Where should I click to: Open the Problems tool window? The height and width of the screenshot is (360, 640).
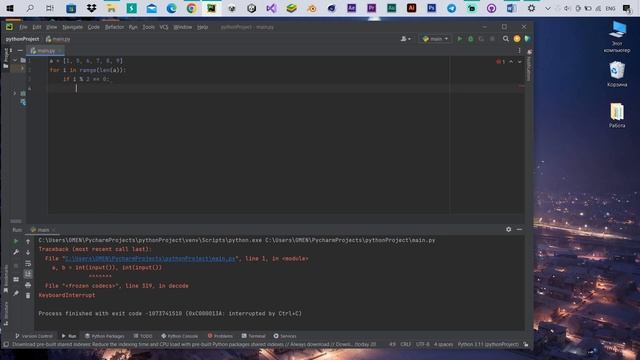tap(220, 336)
